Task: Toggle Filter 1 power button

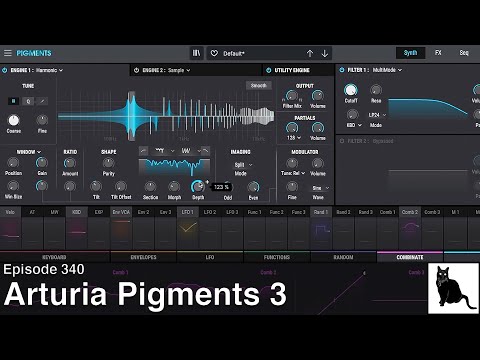Action: 342,70
